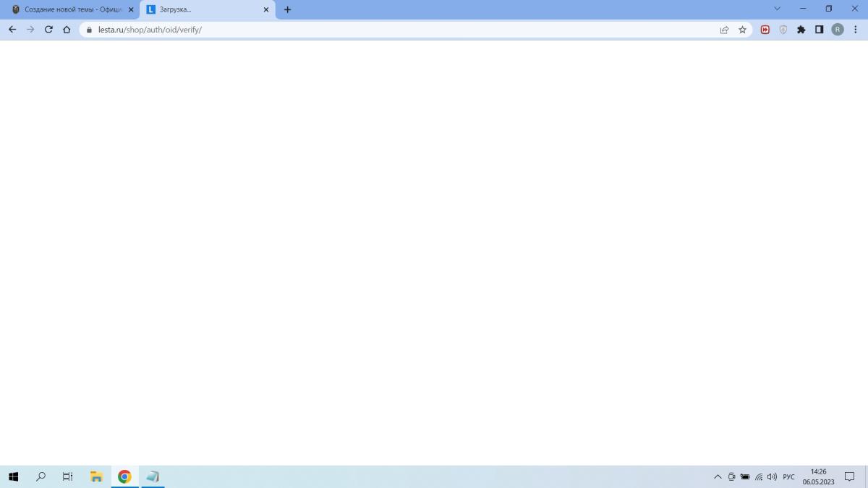This screenshot has height=488, width=868.
Task: Select Chrome in the taskbar
Action: 124,476
